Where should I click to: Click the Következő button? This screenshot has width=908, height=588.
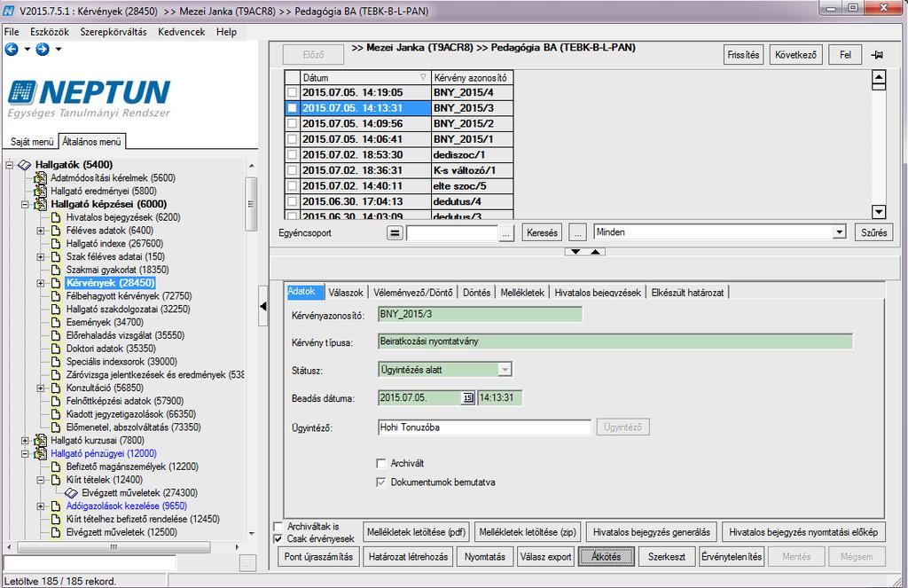(x=795, y=55)
